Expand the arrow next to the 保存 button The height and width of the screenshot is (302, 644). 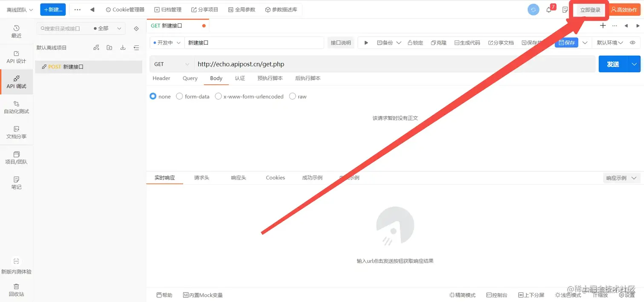[585, 43]
